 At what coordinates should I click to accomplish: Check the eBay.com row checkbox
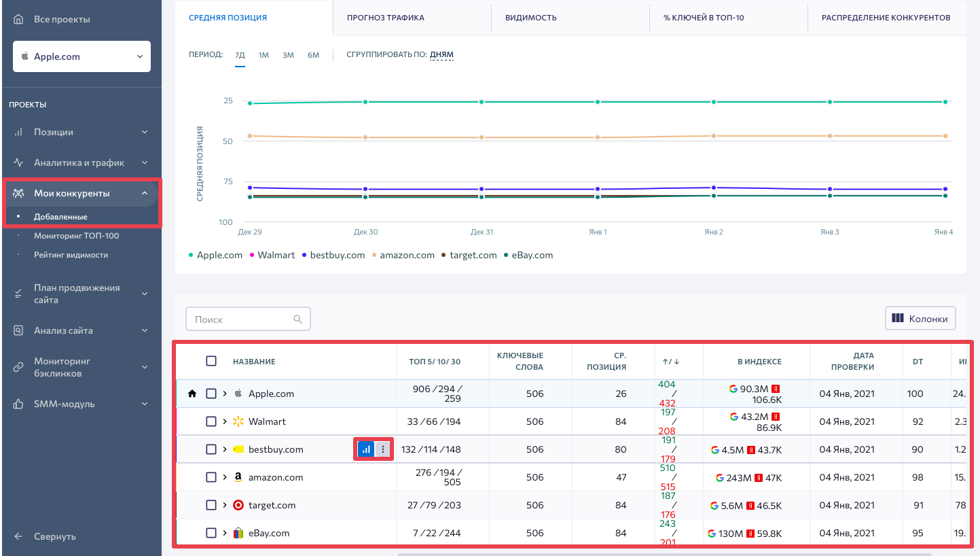(211, 533)
